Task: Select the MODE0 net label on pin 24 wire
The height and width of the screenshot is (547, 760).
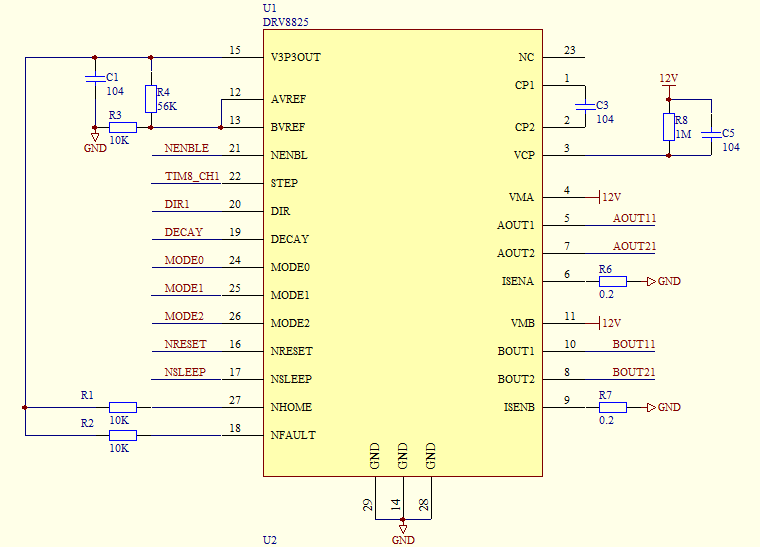Action: (184, 261)
